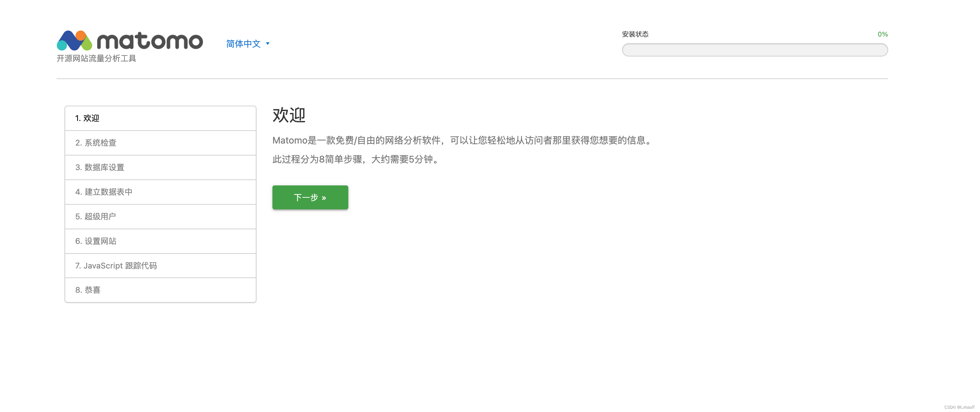Open the 简体中文 language dropdown
The width and height of the screenshot is (980, 412).
tap(248, 44)
